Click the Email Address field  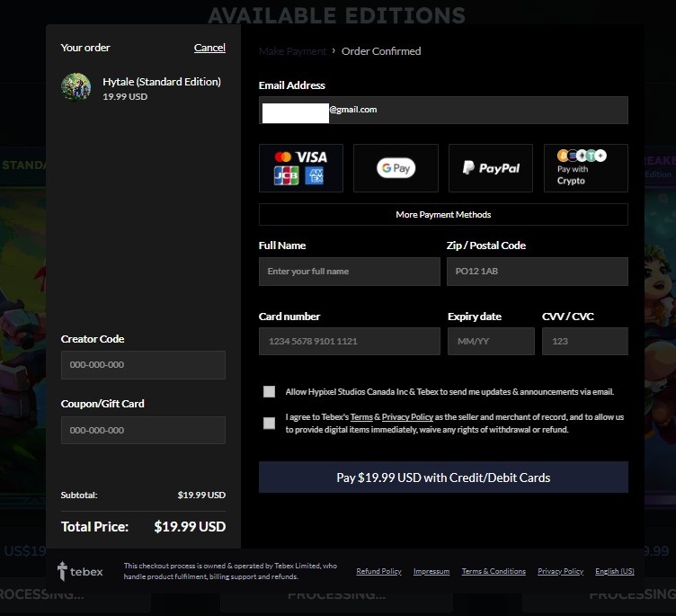443,110
